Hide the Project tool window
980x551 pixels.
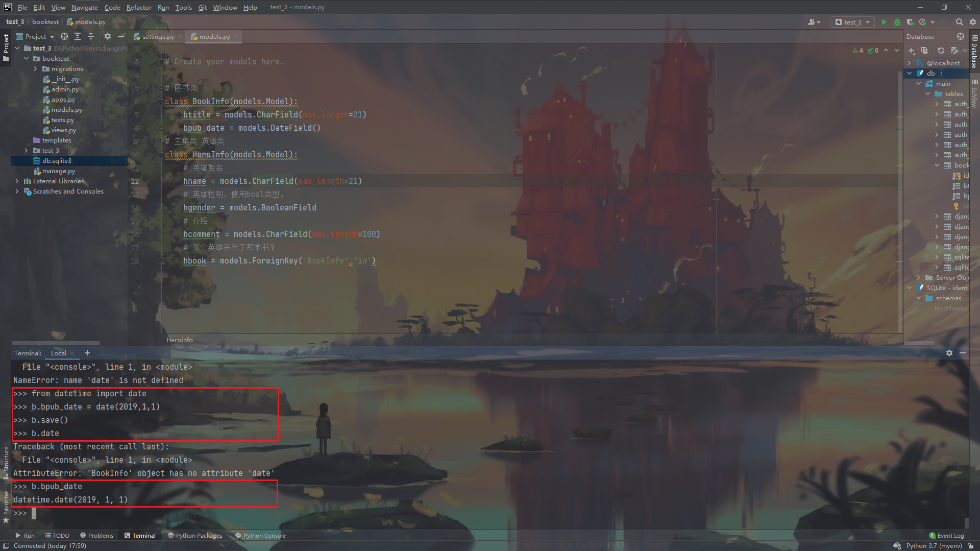[x=121, y=36]
